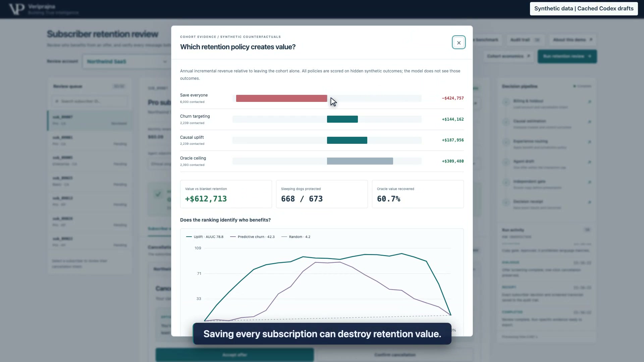Viewport: 644px width, 362px height.
Task: Click the +$144,162 value
Action: [x=453, y=119]
